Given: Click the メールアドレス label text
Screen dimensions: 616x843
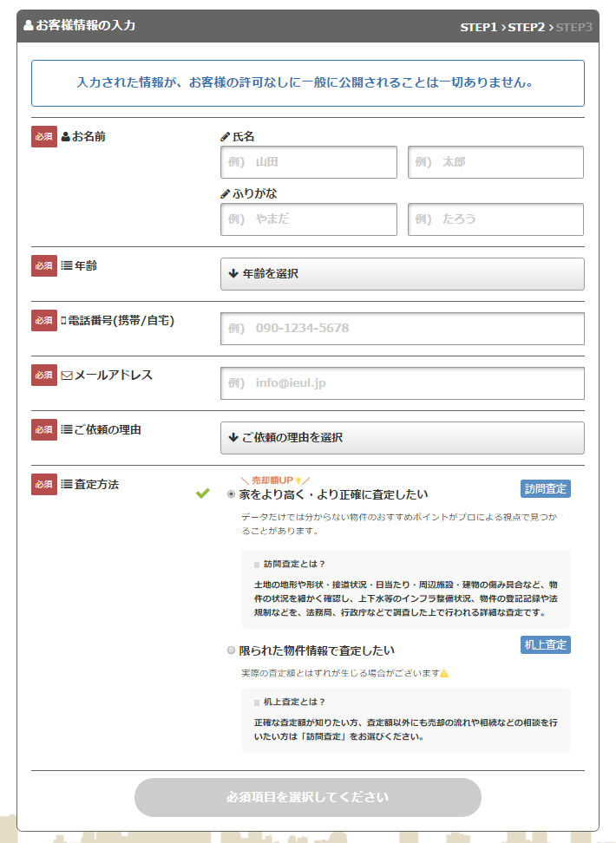Looking at the screenshot, I should point(114,376).
